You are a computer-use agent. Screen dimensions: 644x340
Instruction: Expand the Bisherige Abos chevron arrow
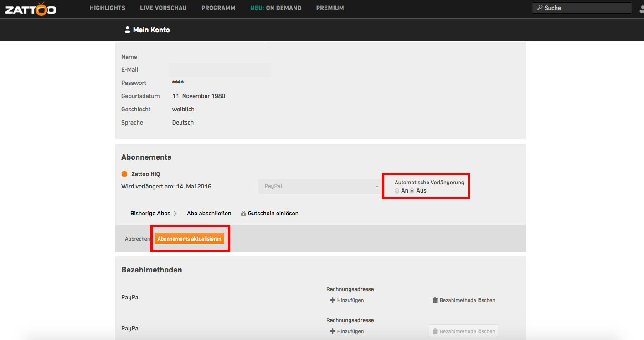click(x=175, y=213)
